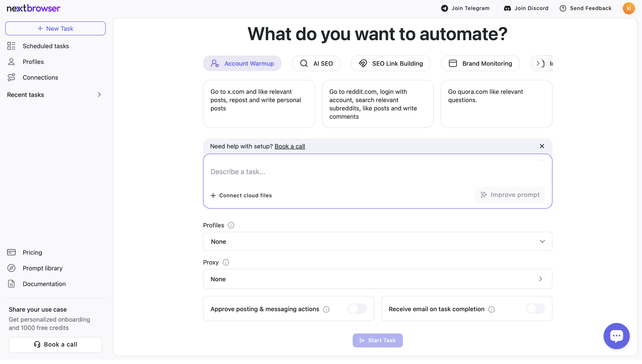
Task: Select the SEO Link Building tab
Action: click(x=391, y=64)
